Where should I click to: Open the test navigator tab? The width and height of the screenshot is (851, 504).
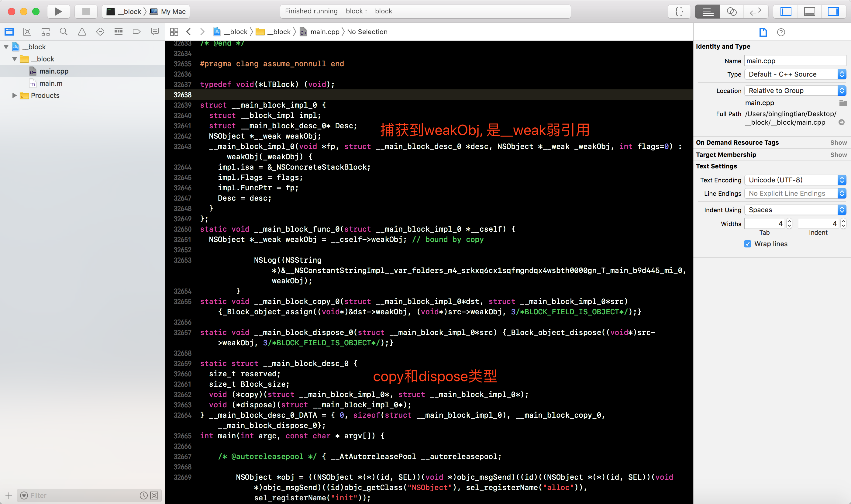click(100, 32)
